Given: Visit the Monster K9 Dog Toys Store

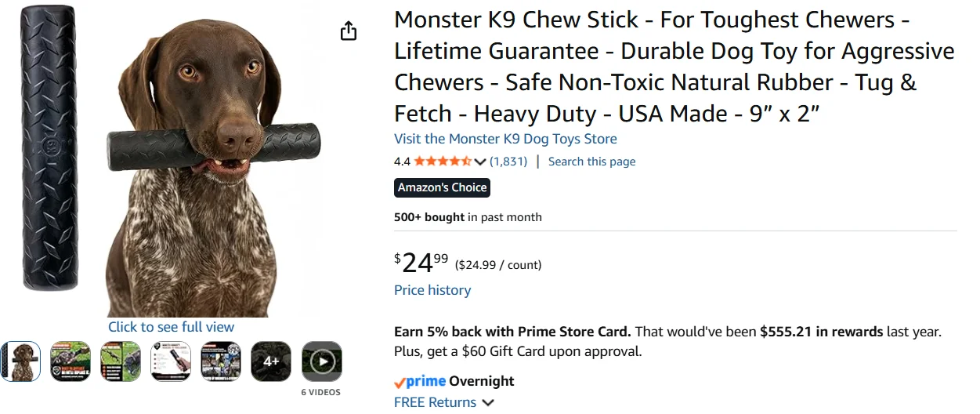Looking at the screenshot, I should click(x=505, y=139).
